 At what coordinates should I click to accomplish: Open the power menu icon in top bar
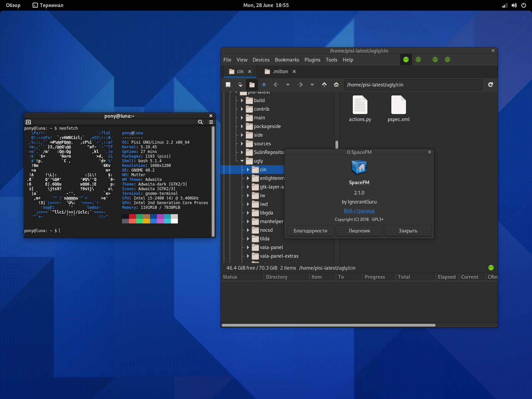coord(524,5)
